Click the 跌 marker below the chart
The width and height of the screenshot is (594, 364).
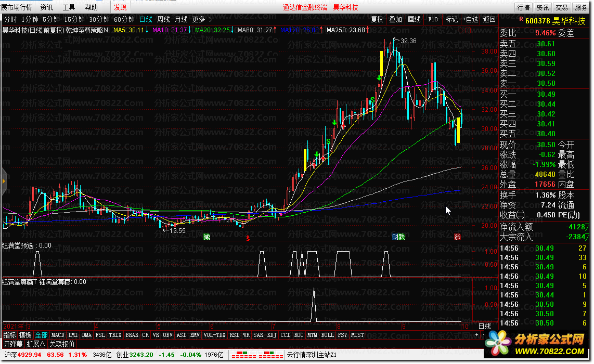(402, 237)
